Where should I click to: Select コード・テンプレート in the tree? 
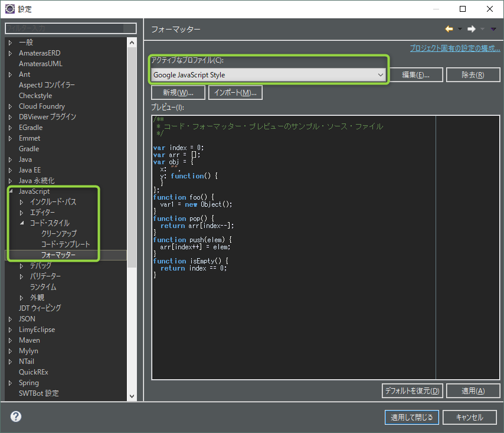pos(66,244)
